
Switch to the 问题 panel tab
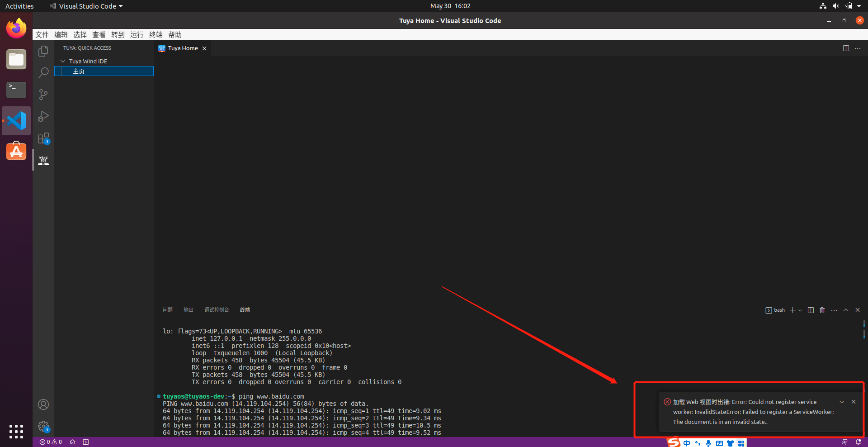pyautogui.click(x=168, y=310)
